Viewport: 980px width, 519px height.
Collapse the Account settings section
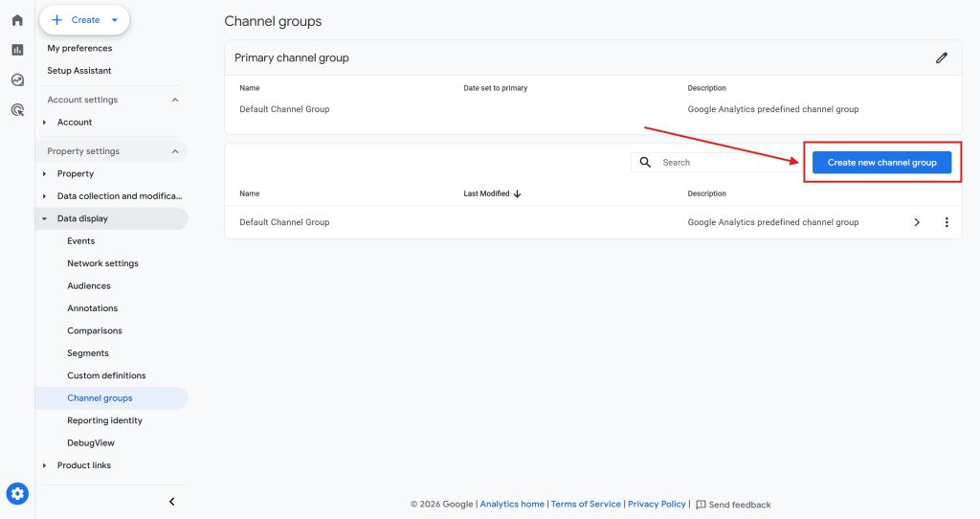click(x=175, y=100)
